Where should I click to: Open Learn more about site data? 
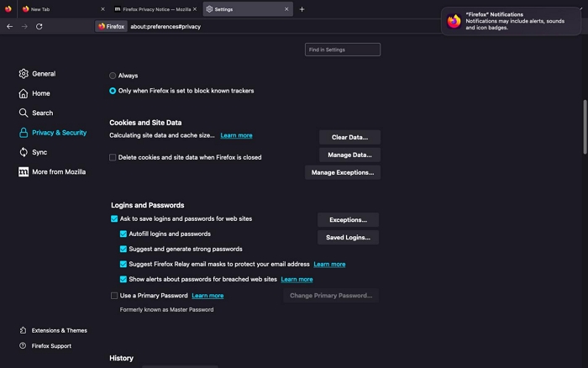coord(236,135)
